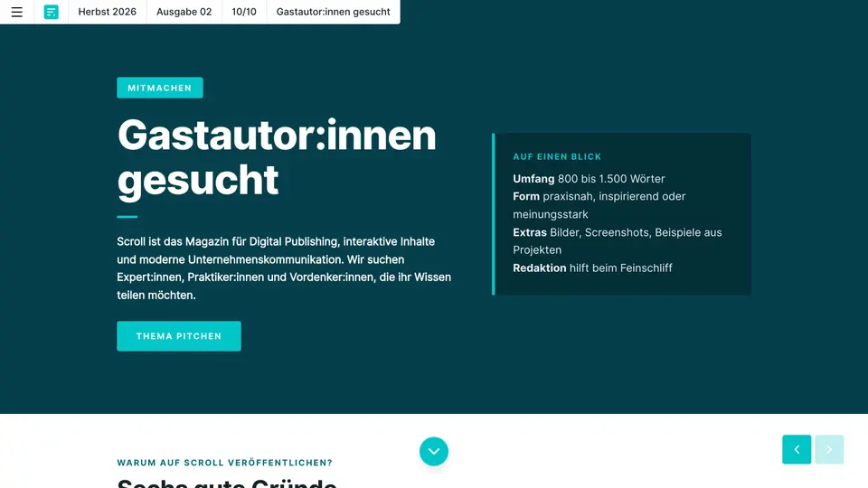Select Gastautor:innen gesucht breadcrumb item

334,12
